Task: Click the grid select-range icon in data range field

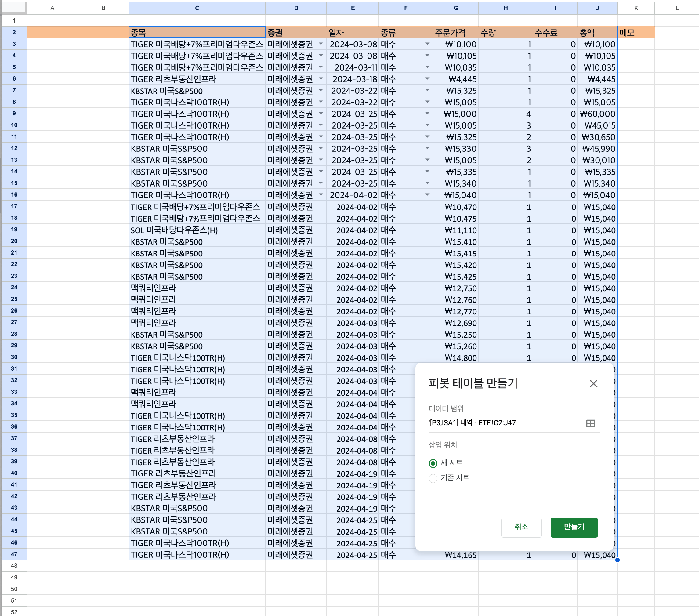Action: (590, 423)
